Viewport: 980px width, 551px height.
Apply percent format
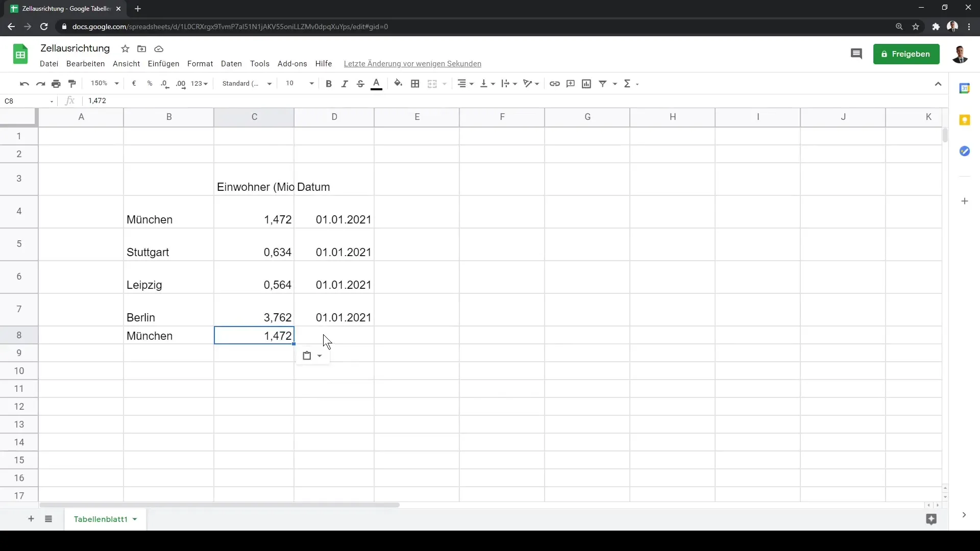click(150, 84)
